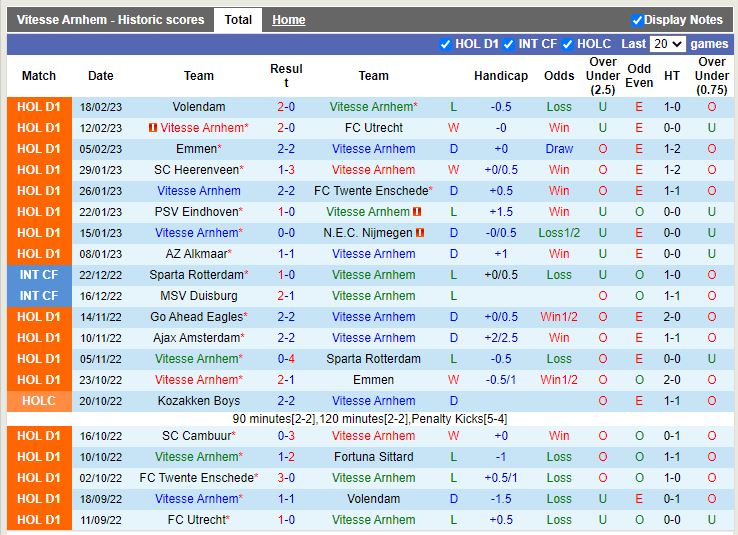Screen dimensions: 738x535
Task: Open MSV Duisburg team link
Action: pos(199,295)
